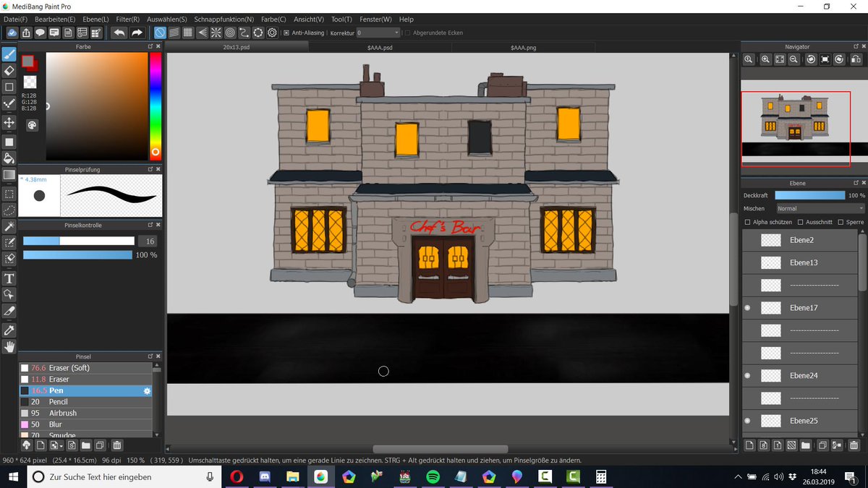Activate the Gradient tool
The height and width of the screenshot is (488, 868).
(9, 174)
